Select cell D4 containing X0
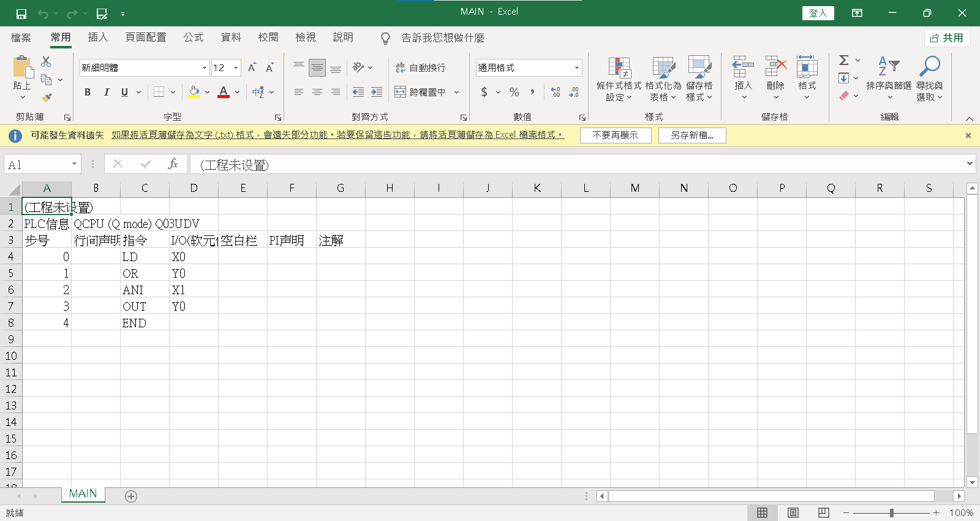 tap(194, 257)
